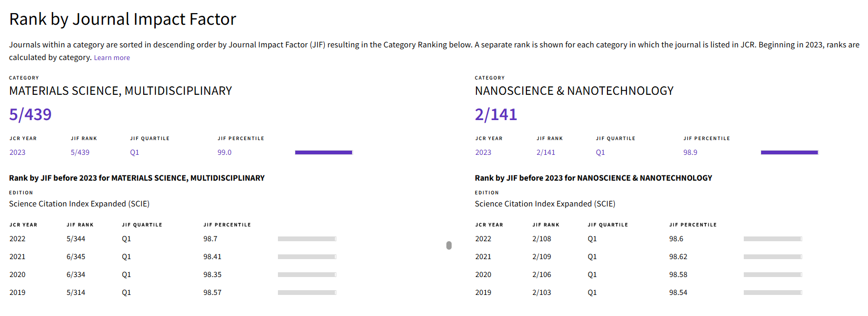Image resolution: width=868 pixels, height=316 pixels.
Task: Click the Q1 quartile for Nanoscience 2023
Action: click(x=601, y=152)
